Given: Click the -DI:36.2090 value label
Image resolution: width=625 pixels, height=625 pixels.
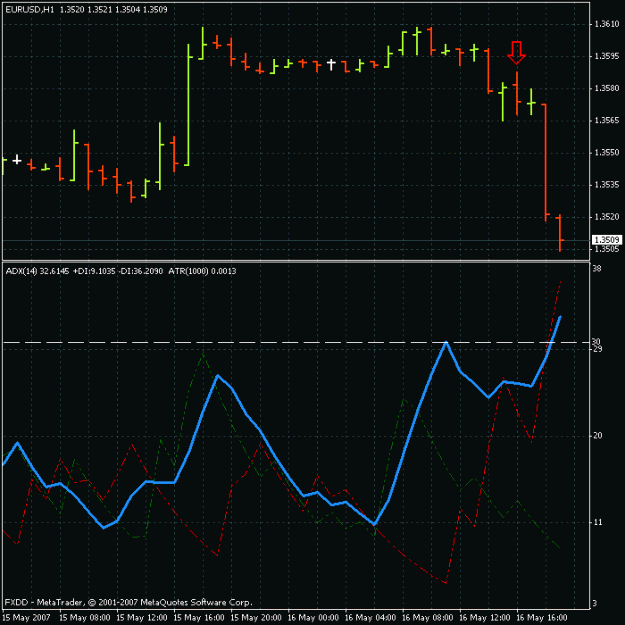Looking at the screenshot, I should (x=142, y=271).
